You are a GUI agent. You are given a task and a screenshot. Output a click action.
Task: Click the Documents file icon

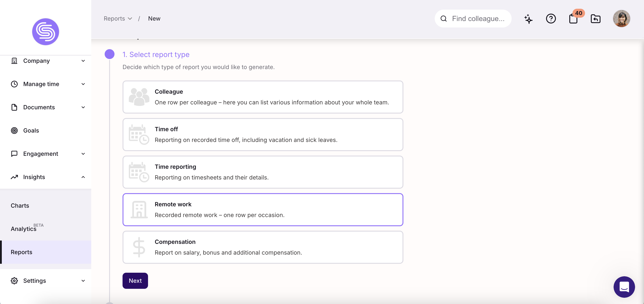14,107
